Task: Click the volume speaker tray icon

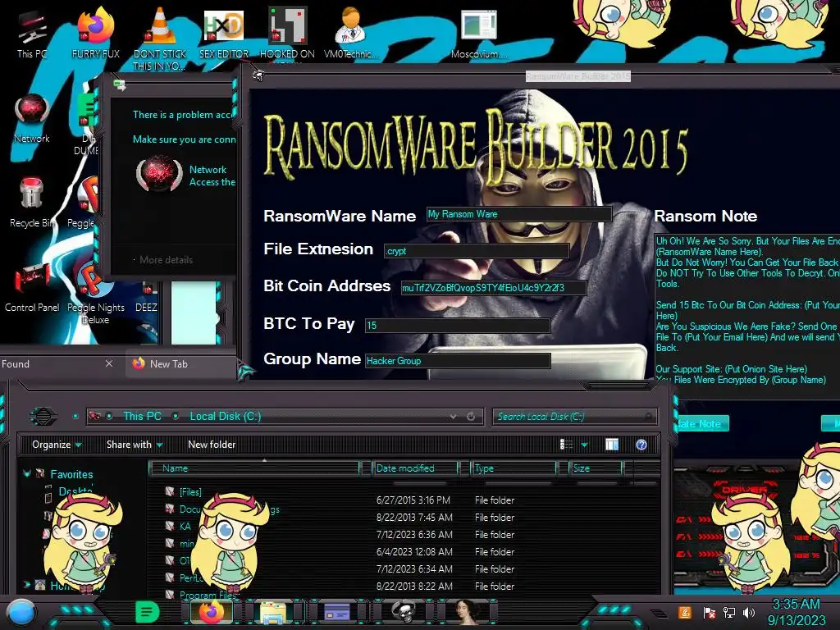Action: (748, 612)
